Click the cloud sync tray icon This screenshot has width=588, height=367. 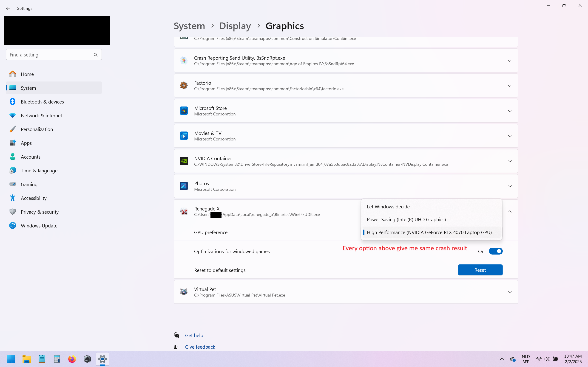(513, 359)
